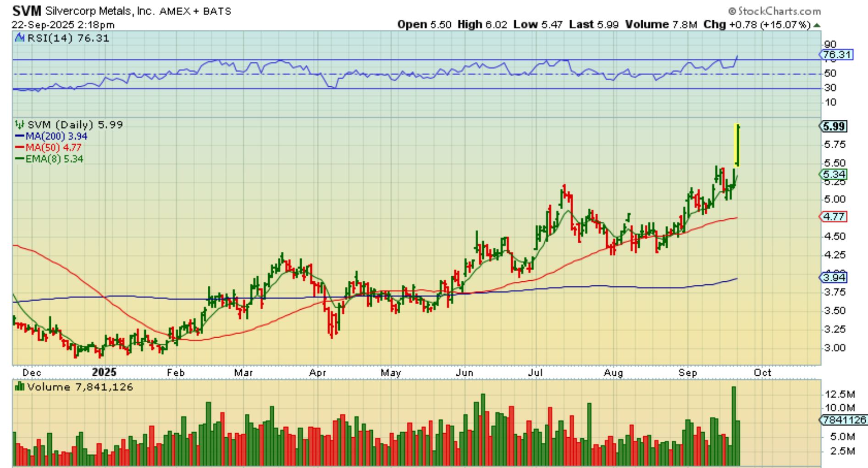This screenshot has width=868, height=468.
Task: Click the tallest September volume bar
Action: coord(734,426)
